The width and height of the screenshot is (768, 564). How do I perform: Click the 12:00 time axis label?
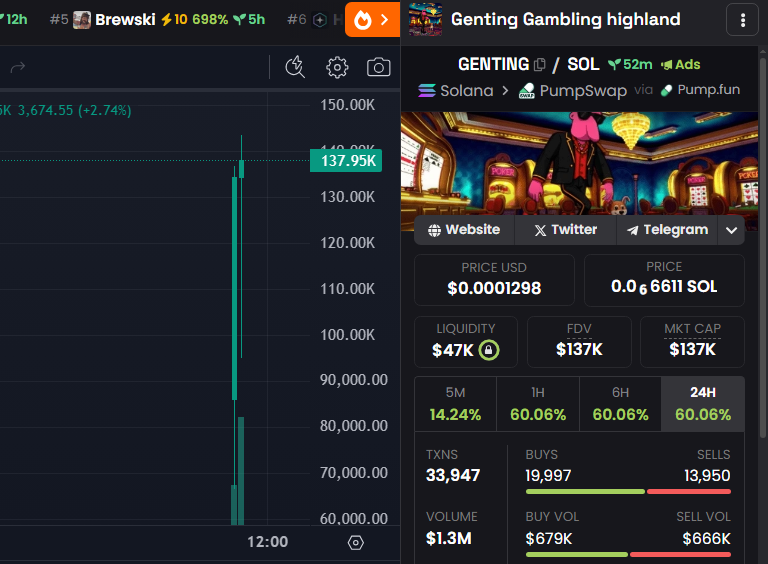[x=267, y=541]
